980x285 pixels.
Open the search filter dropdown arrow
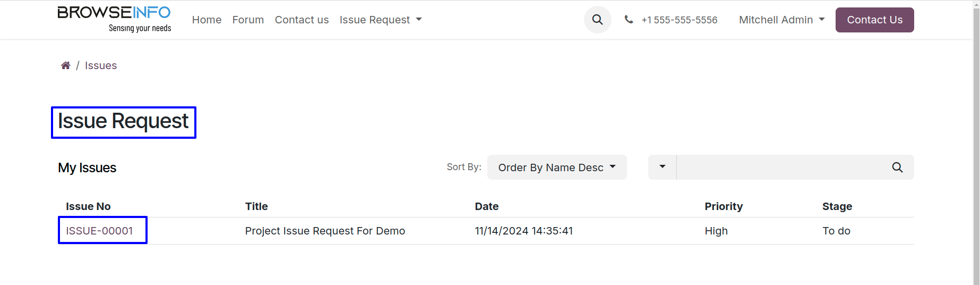coord(663,167)
